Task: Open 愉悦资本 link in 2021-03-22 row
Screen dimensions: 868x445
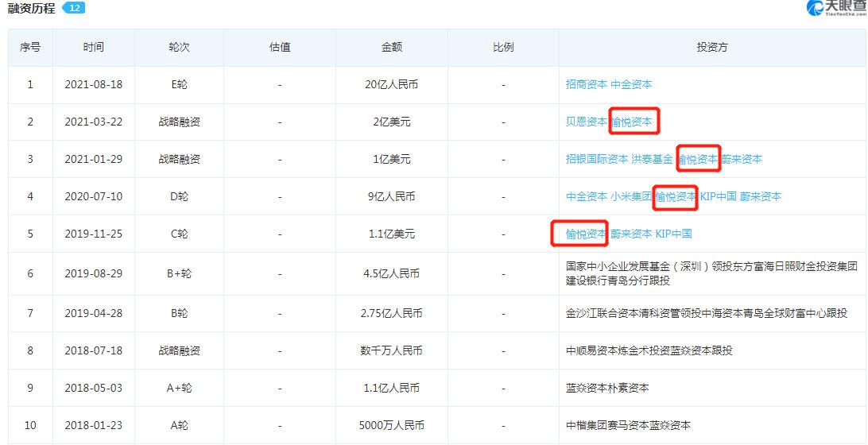Action: 632,122
